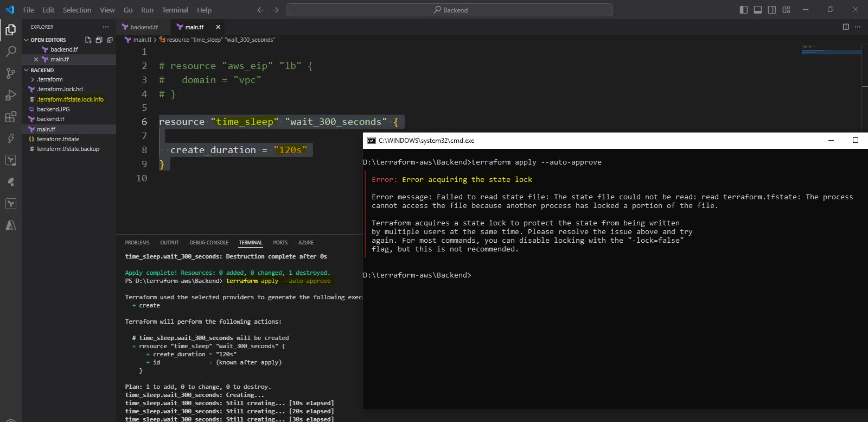Open the Azure icon in activity bar
The width and height of the screenshot is (868, 422).
[x=10, y=225]
